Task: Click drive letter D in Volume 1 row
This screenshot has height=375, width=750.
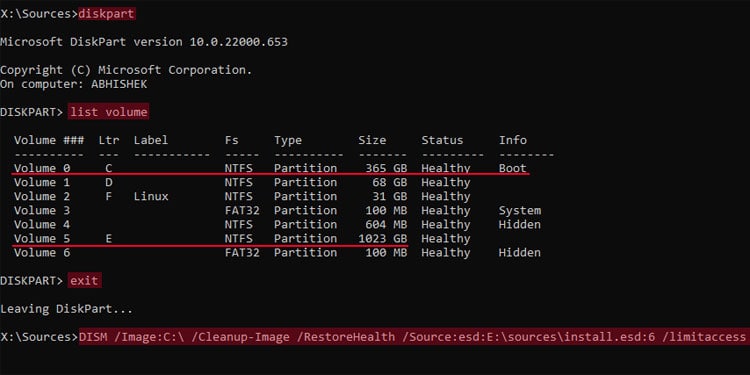Action: pos(109,182)
